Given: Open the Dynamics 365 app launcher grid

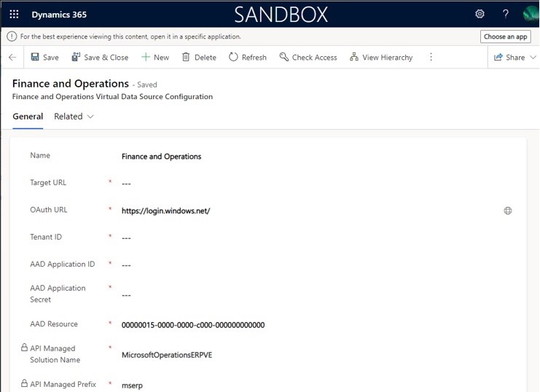Looking at the screenshot, I should [14, 14].
